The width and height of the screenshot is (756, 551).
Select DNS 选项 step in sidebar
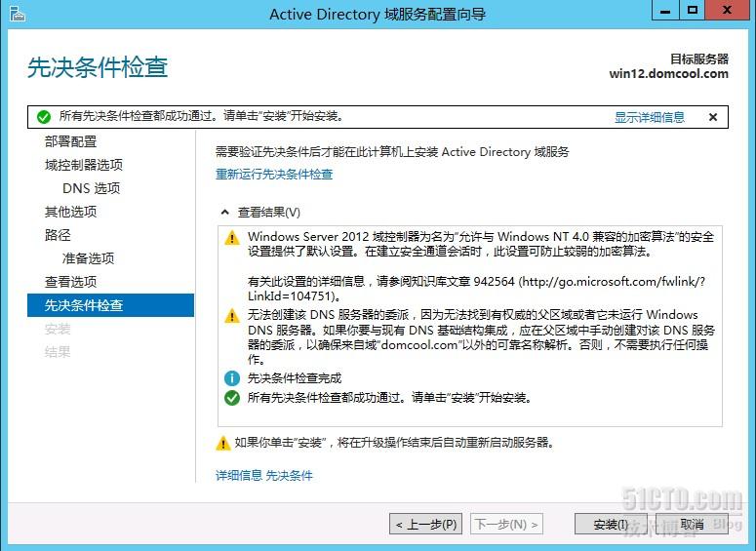point(91,188)
